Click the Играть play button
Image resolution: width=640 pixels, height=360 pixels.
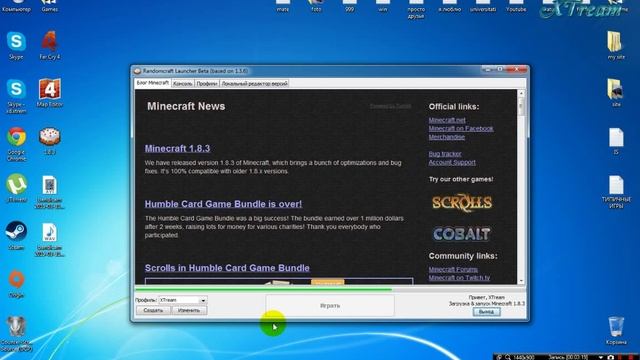pyautogui.click(x=330, y=305)
